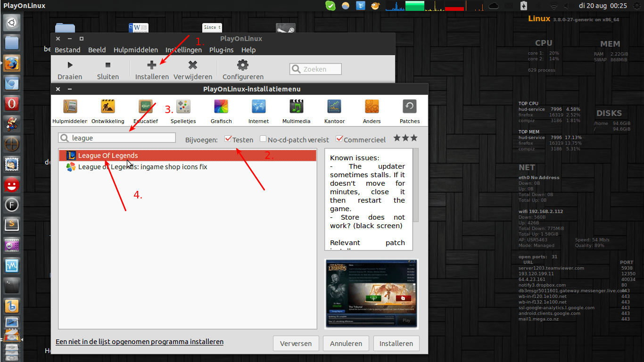This screenshot has height=362, width=644.
Task: Open Configureren gear icon
Action: pos(243,65)
